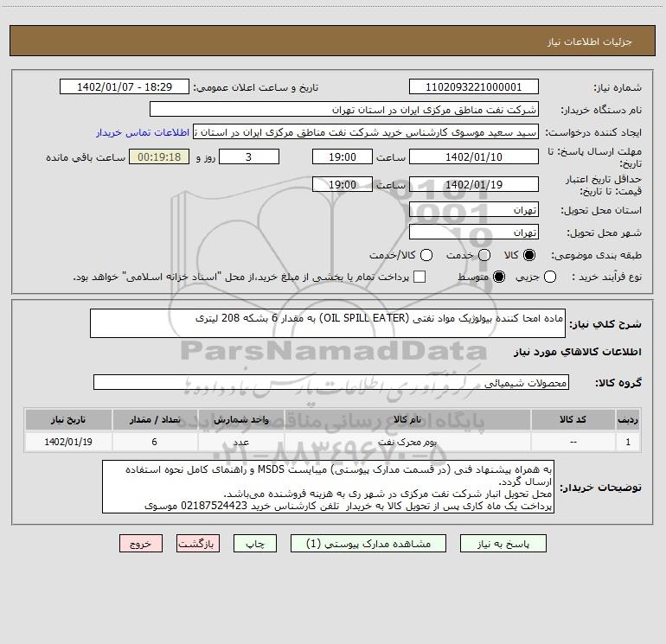Screen dimensions: 666x644
Task: Click the need number field 1102093221000001
Action: pos(474,87)
